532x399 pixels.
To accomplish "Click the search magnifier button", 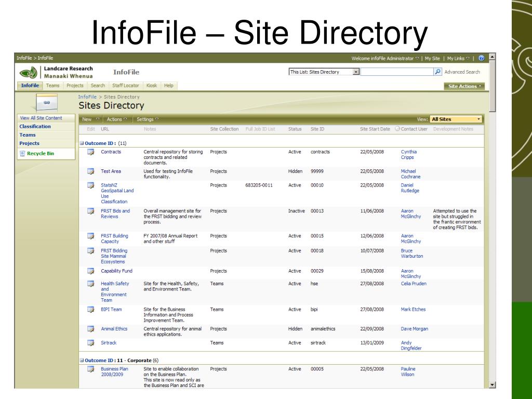I will point(437,72).
